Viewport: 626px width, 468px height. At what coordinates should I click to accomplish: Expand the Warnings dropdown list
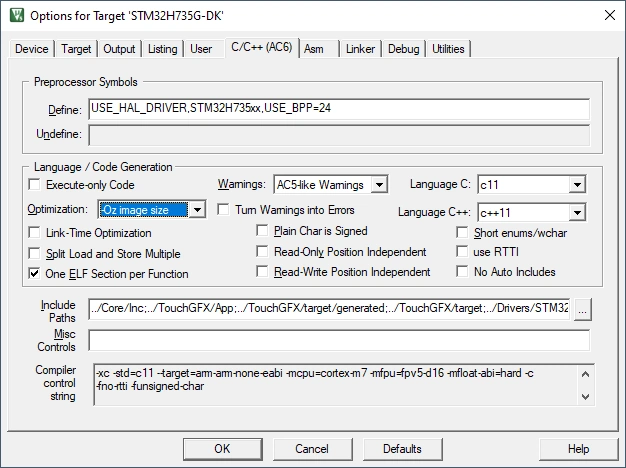378,185
